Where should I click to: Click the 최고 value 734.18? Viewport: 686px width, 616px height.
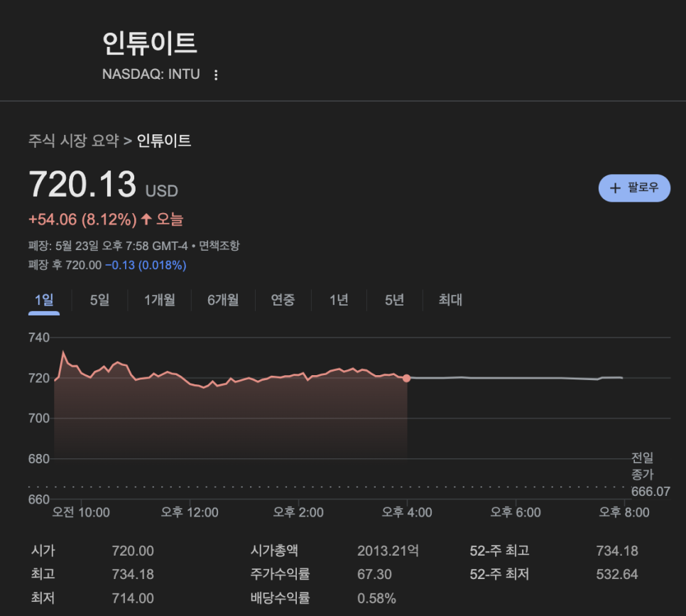[x=133, y=574]
